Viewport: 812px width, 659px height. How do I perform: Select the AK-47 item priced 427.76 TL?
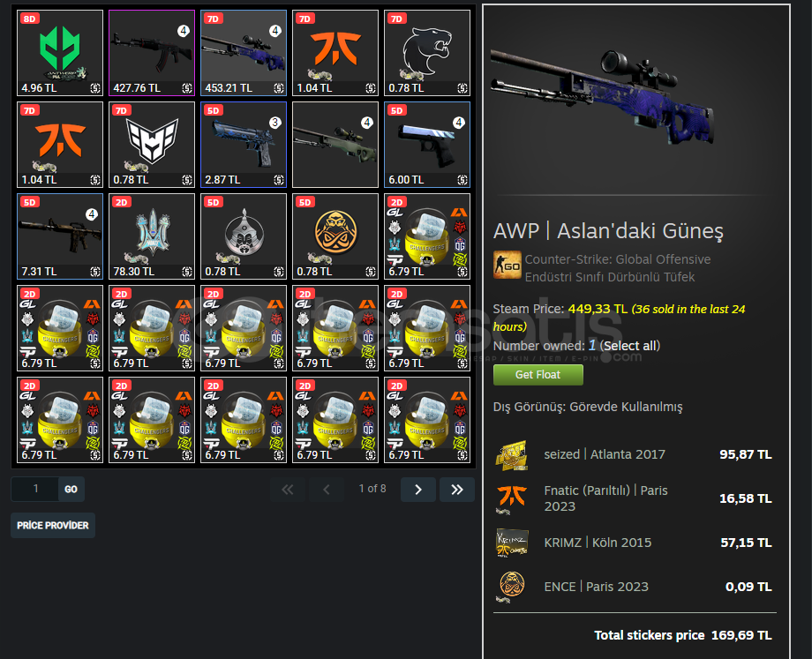click(x=152, y=53)
